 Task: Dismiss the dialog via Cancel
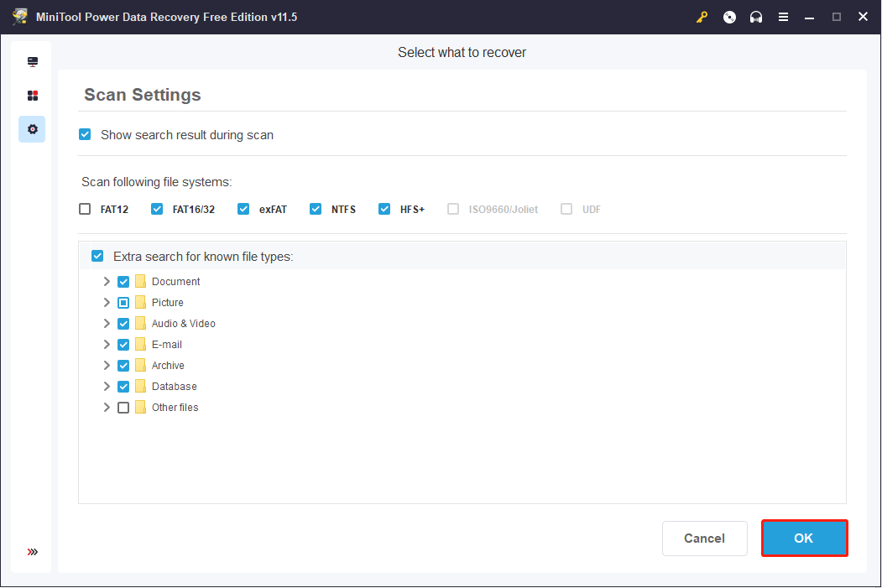(704, 538)
